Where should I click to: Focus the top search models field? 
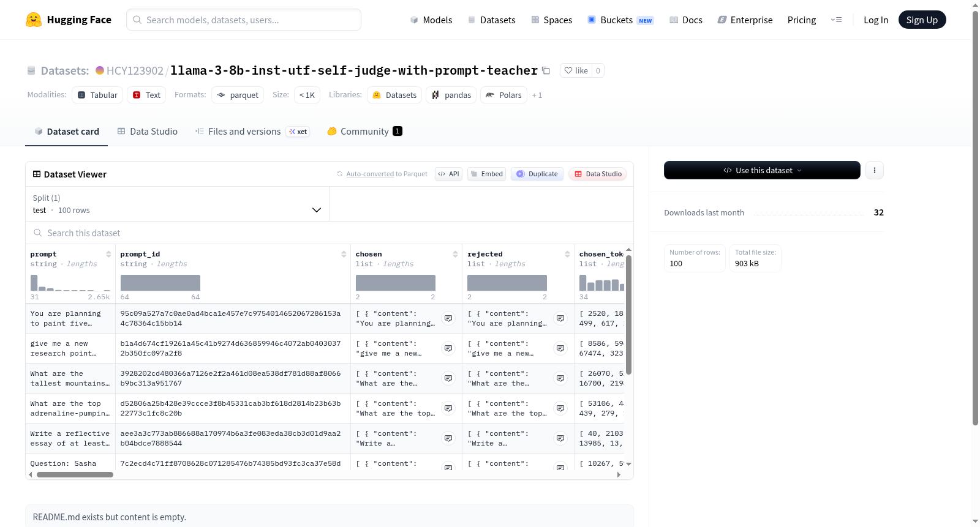(x=244, y=20)
